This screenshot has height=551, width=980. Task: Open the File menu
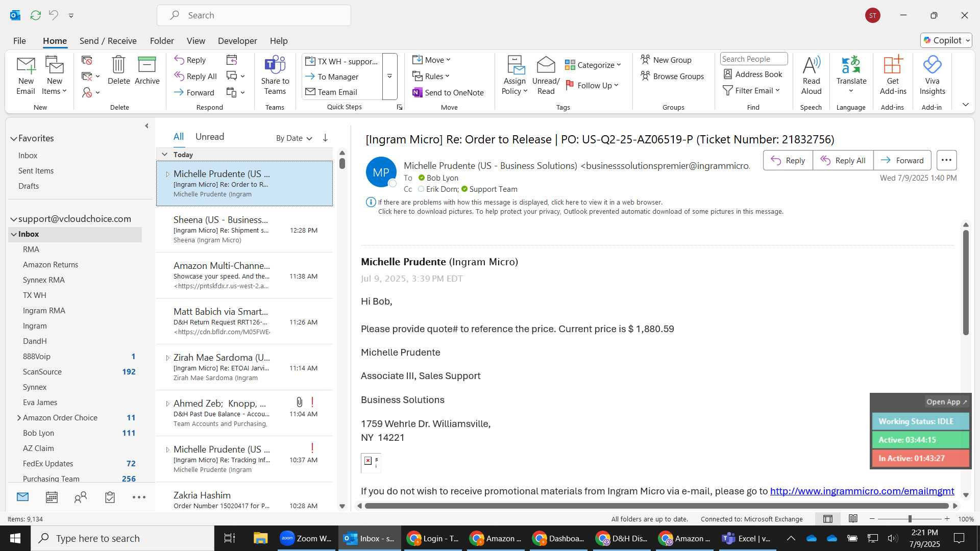click(x=19, y=41)
